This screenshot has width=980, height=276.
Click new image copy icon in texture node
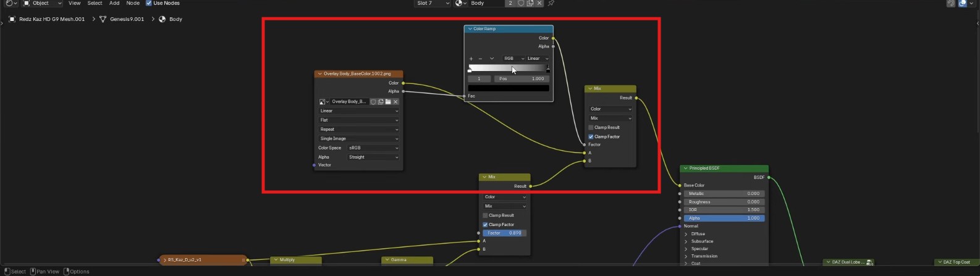[381, 102]
